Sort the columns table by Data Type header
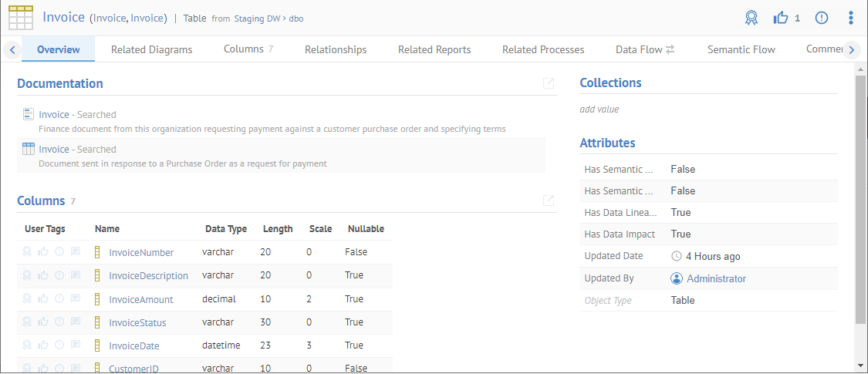 225,229
